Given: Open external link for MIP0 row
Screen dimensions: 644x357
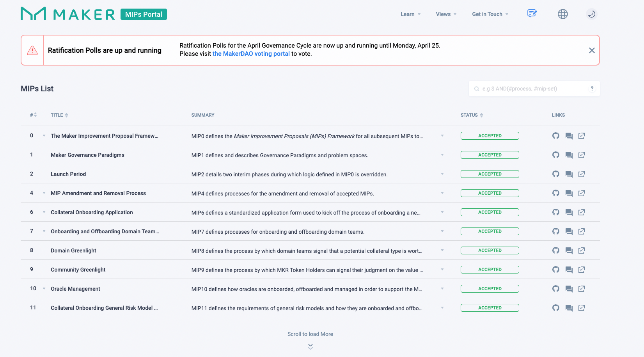Looking at the screenshot, I should pos(582,136).
